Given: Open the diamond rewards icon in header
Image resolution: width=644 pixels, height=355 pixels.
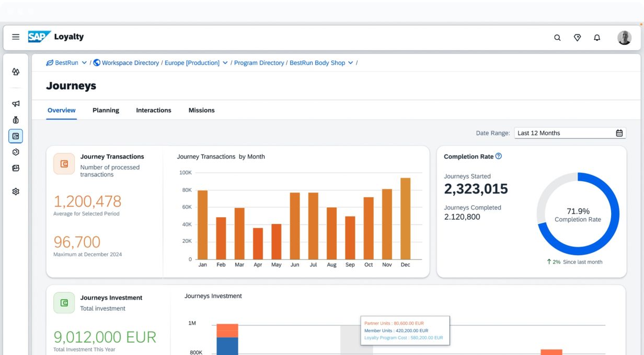Looking at the screenshot, I should pos(577,38).
